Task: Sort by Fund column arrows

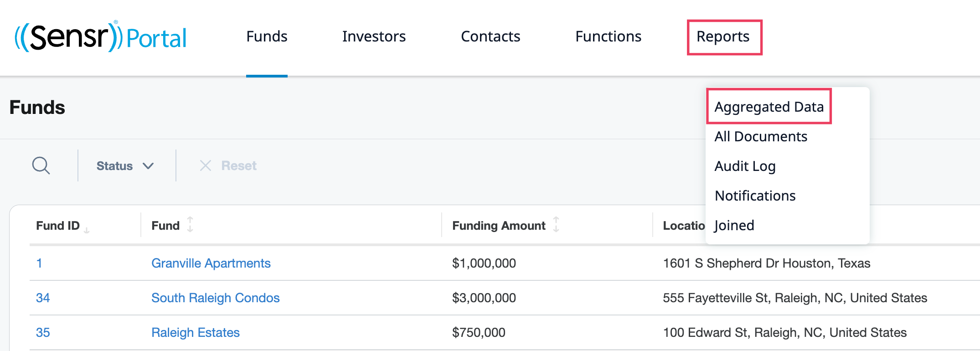Action: pos(190,225)
